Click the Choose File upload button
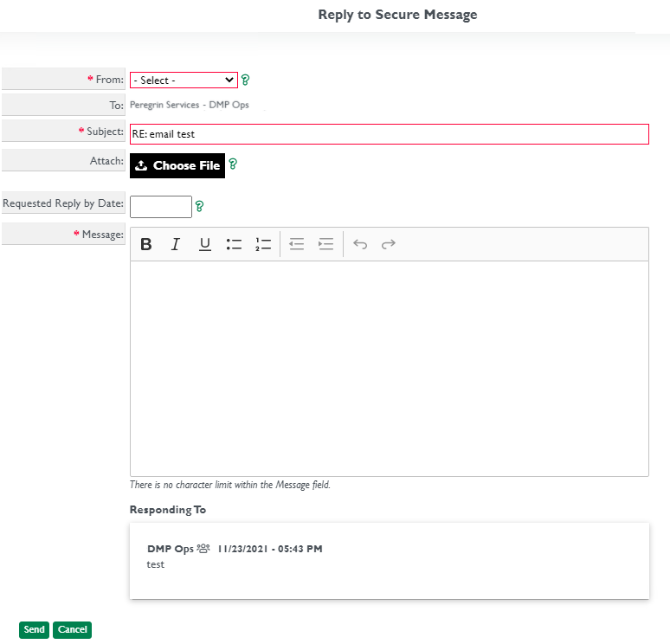This screenshot has height=644, width=670. (x=177, y=166)
